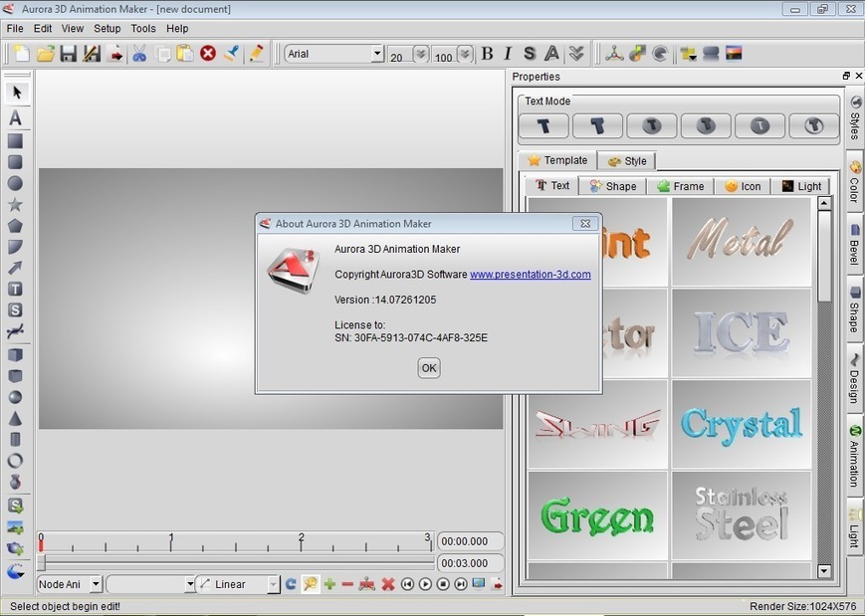The width and height of the screenshot is (865, 616).
Task: Open the www.presentation-3d.com link
Action: 531,274
